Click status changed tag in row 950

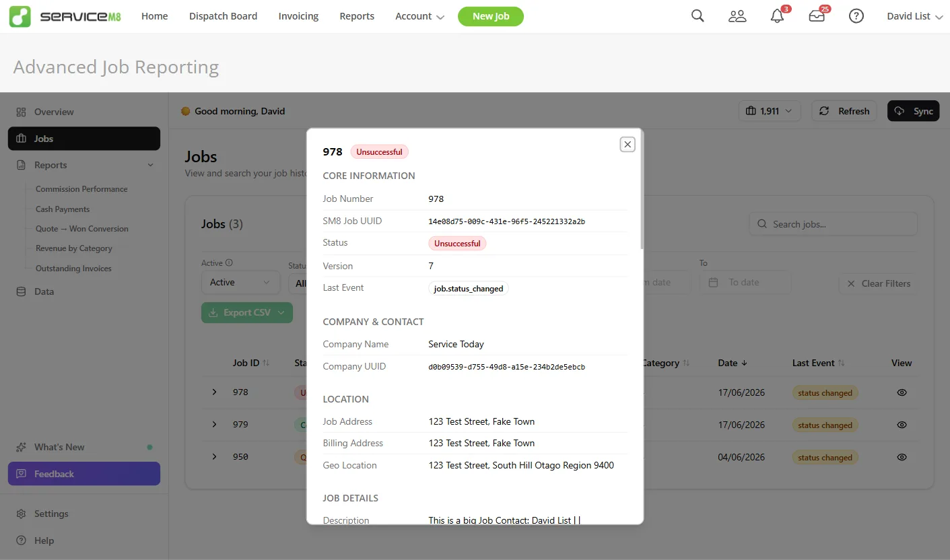point(825,458)
